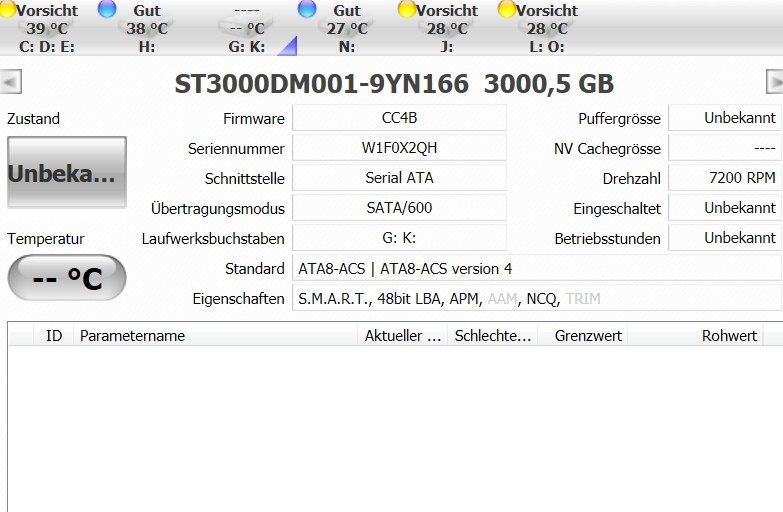Click the Firmware field CC4B

(399, 118)
